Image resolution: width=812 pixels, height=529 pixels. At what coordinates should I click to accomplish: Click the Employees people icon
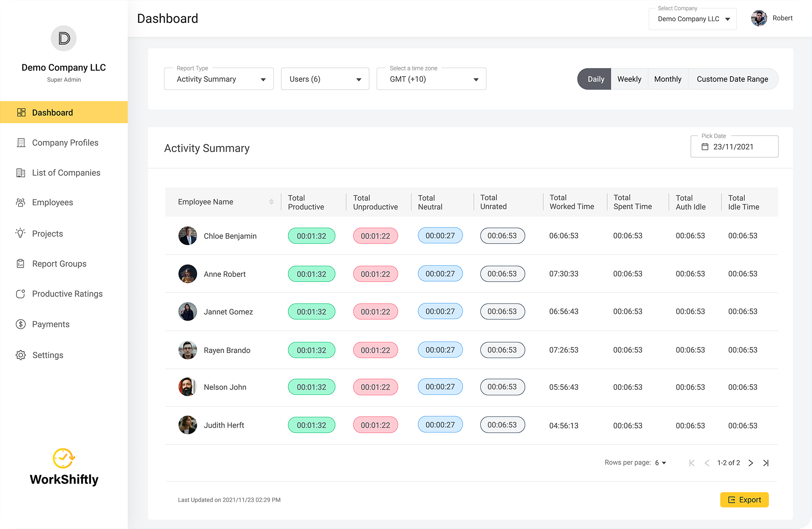click(20, 202)
